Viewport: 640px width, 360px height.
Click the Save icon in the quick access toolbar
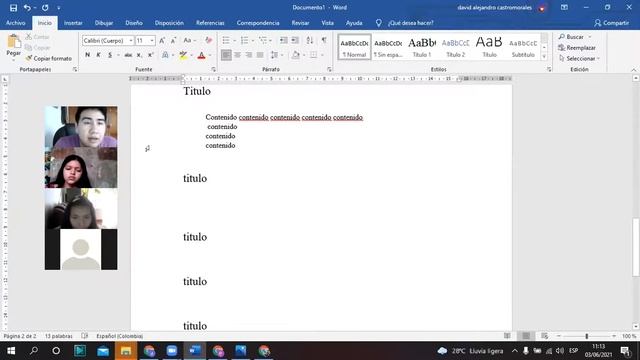(x=13, y=8)
